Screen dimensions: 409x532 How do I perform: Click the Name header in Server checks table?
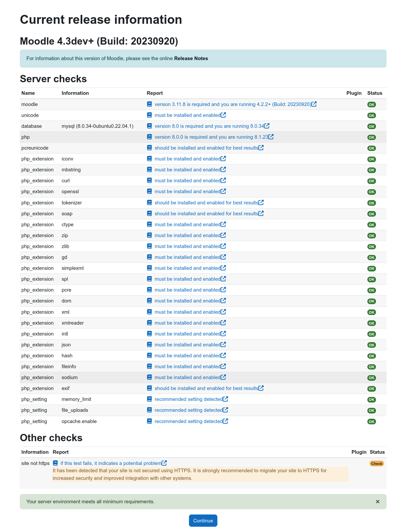coord(28,93)
